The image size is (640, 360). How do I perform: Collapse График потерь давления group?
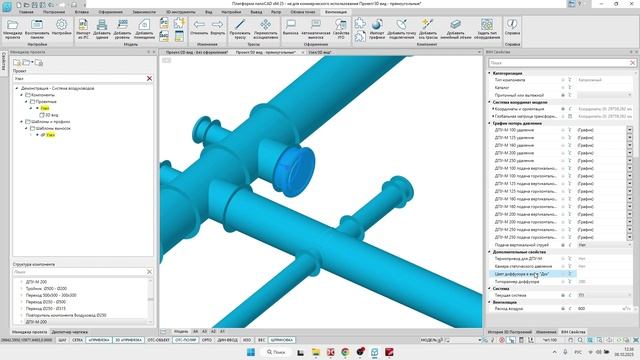pyautogui.click(x=490, y=123)
